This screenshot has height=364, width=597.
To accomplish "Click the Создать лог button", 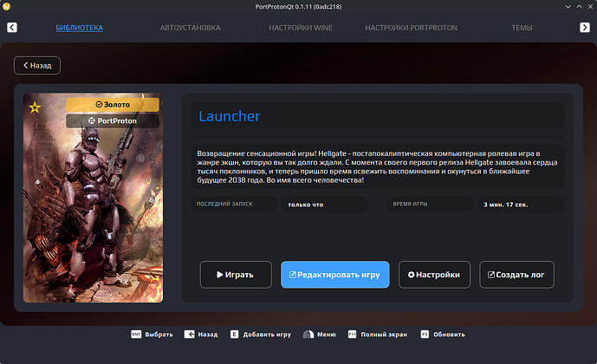I will point(516,275).
